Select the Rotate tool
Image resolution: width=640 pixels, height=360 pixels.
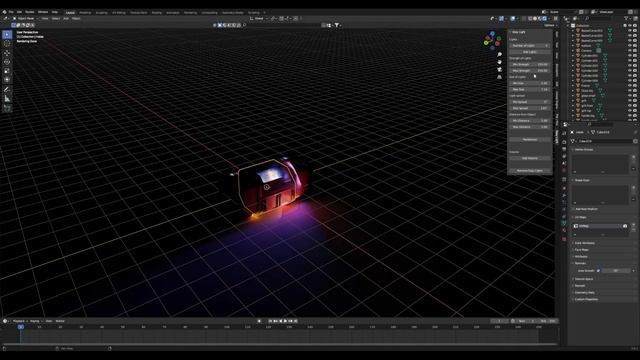(7, 62)
